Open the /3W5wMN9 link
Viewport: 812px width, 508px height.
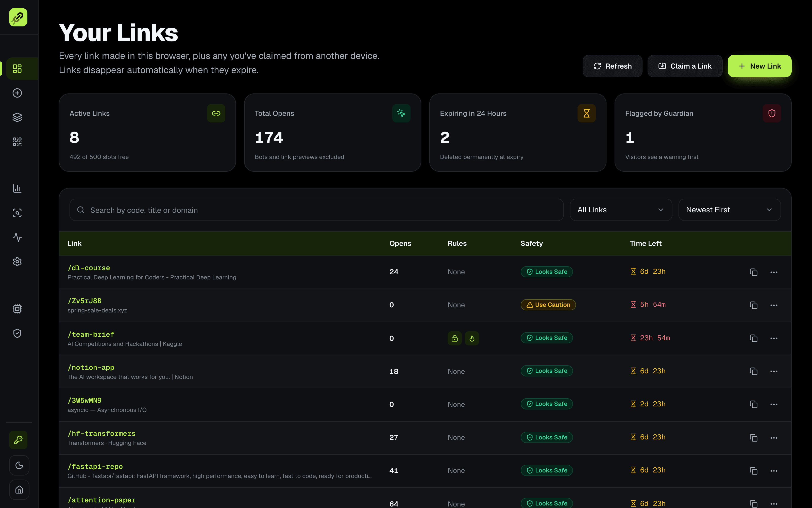pos(84,400)
